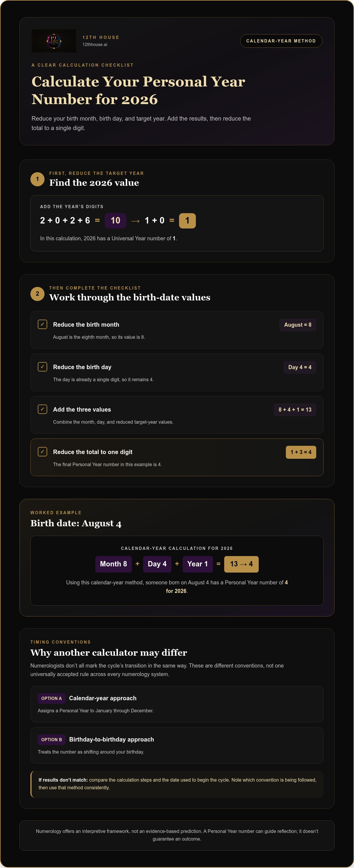The height and width of the screenshot is (868, 354).
Task: Select the Year 1 tile
Action: tap(198, 564)
